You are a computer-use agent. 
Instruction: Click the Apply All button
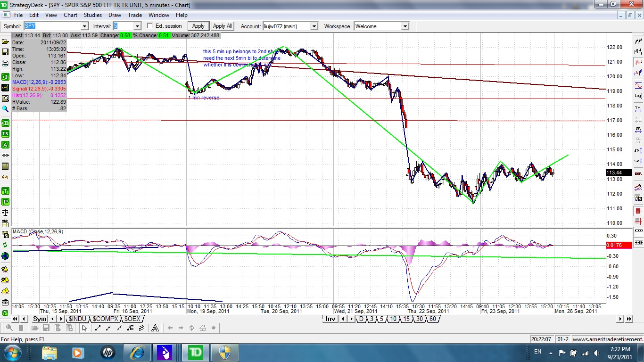222,26
